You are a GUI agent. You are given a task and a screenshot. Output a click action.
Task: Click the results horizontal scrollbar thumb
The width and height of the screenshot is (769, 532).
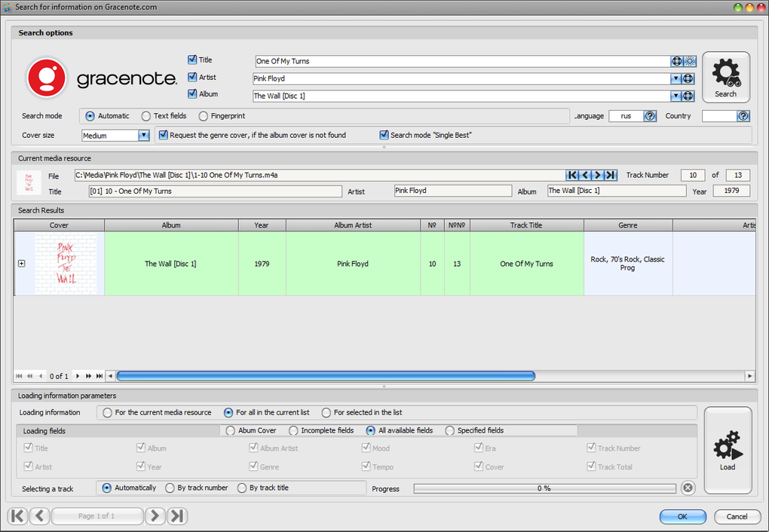tap(326, 376)
